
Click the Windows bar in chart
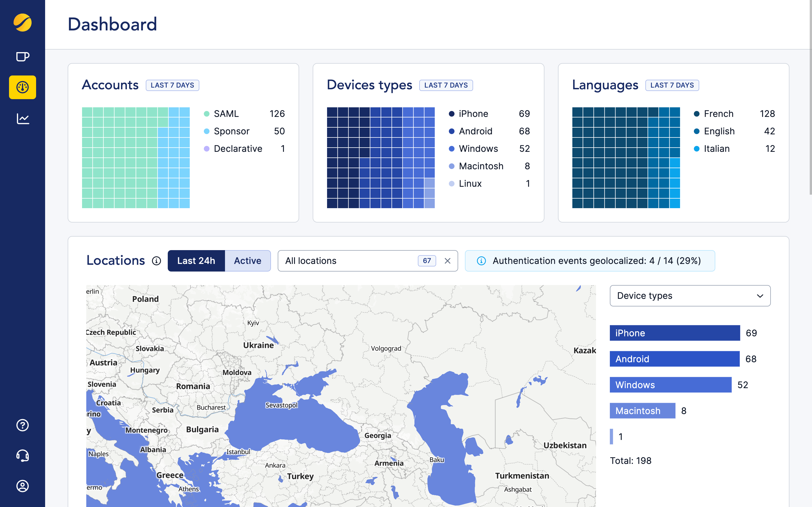[670, 384]
